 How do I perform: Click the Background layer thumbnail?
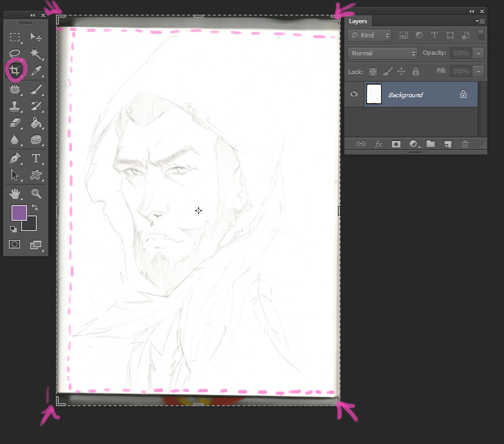pos(373,95)
